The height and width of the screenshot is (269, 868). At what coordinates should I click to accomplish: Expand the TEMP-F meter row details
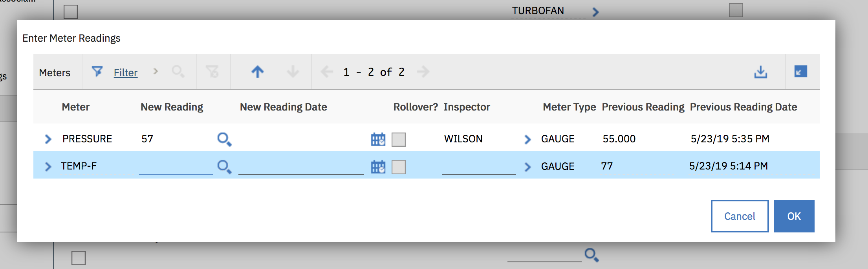pyautogui.click(x=48, y=166)
